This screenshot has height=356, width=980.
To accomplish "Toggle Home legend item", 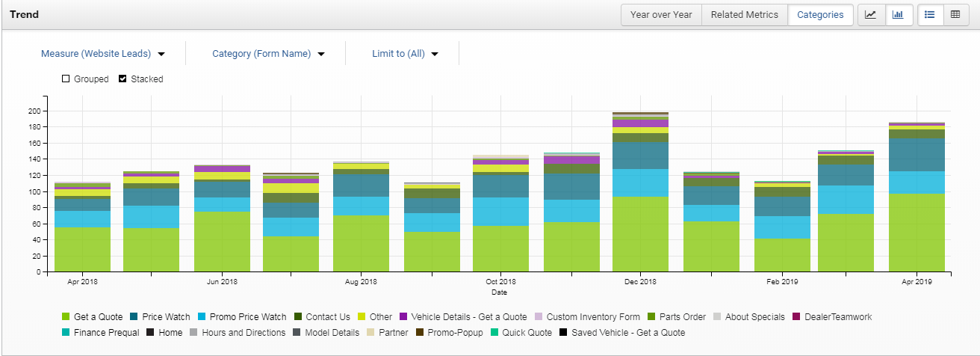I will 164,332.
